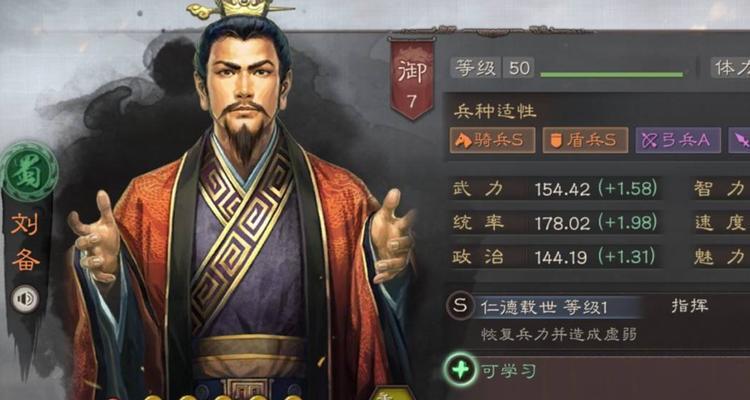Tap the green 蜀 faction emblem

click(27, 171)
